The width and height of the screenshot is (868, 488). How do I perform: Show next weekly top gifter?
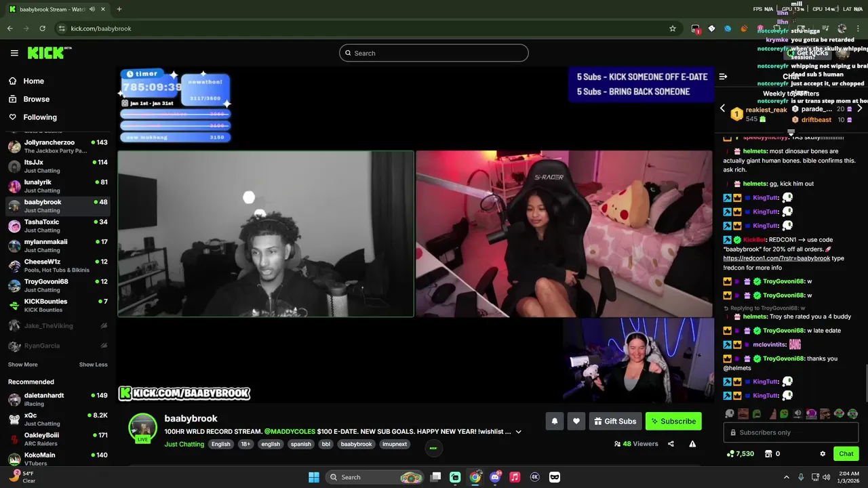tap(859, 108)
